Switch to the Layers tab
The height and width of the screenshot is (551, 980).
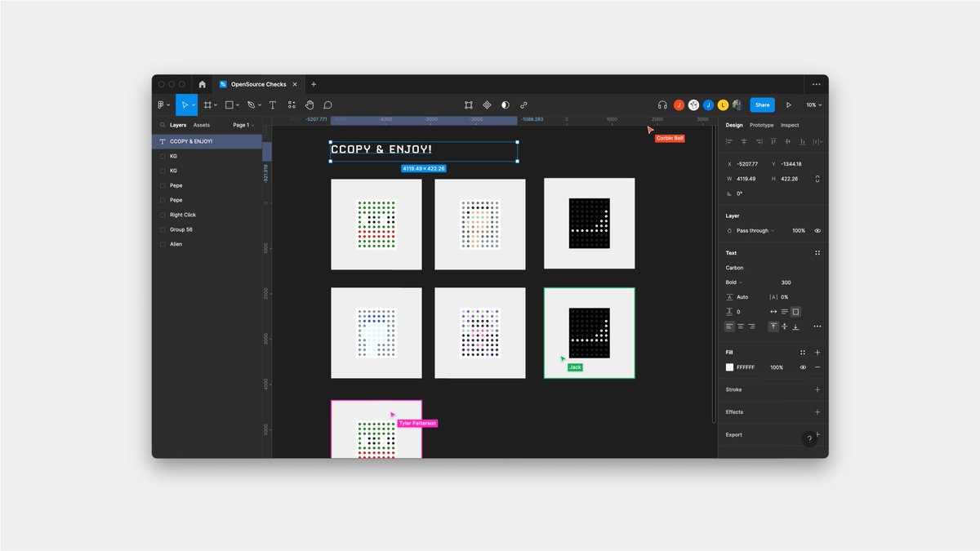point(178,125)
